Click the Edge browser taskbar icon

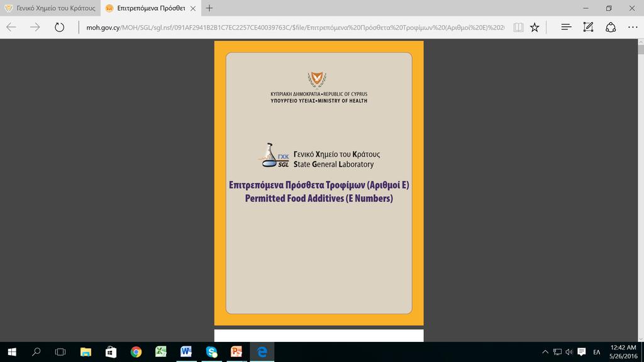pyautogui.click(x=262, y=352)
